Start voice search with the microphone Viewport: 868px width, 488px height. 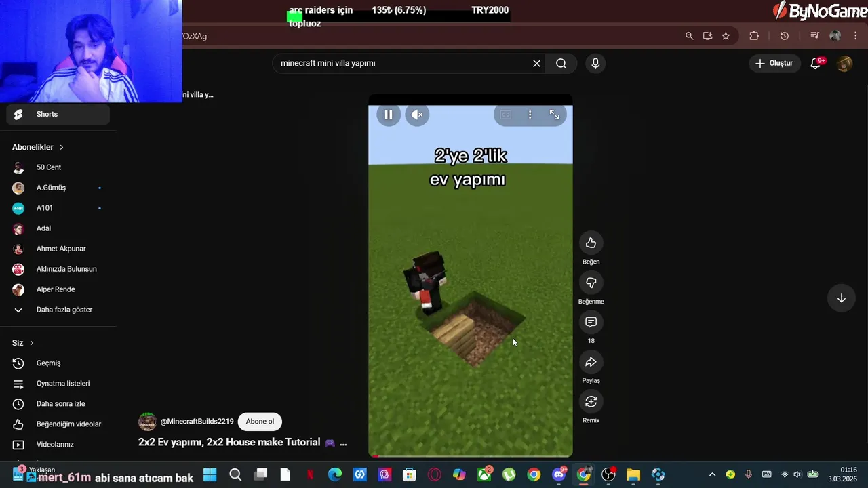tap(595, 63)
